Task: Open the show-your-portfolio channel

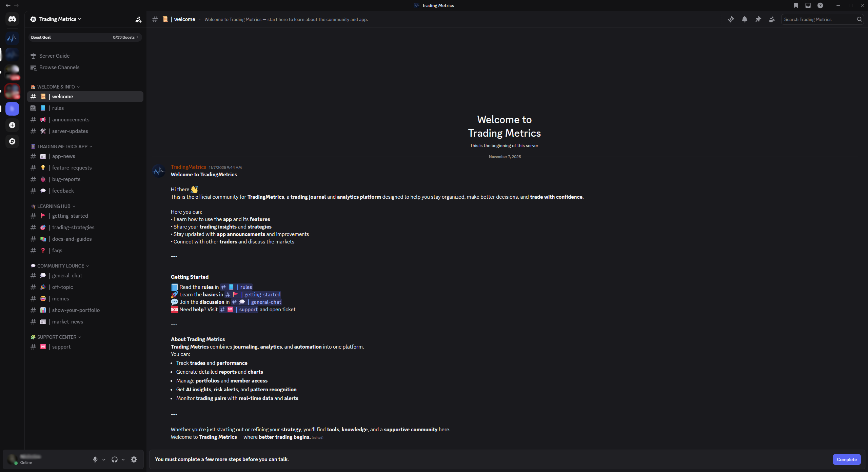Action: click(x=85, y=310)
